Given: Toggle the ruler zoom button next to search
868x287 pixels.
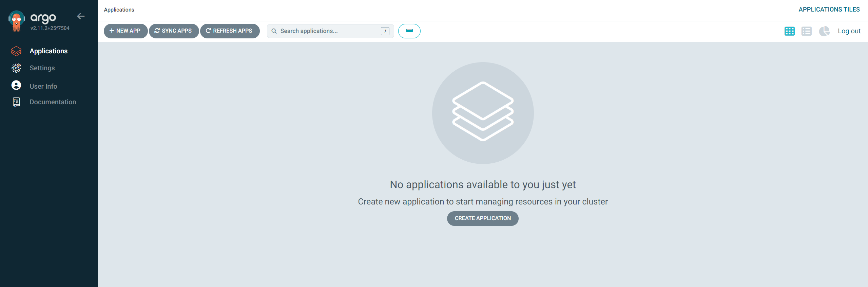Looking at the screenshot, I should click(409, 31).
